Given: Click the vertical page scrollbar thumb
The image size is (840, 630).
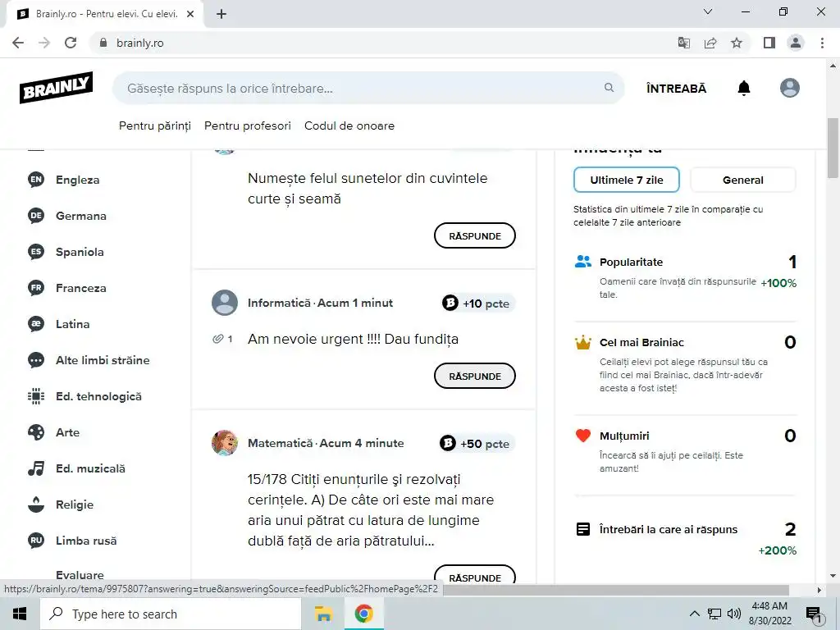Looking at the screenshot, I should pyautogui.click(x=833, y=148).
